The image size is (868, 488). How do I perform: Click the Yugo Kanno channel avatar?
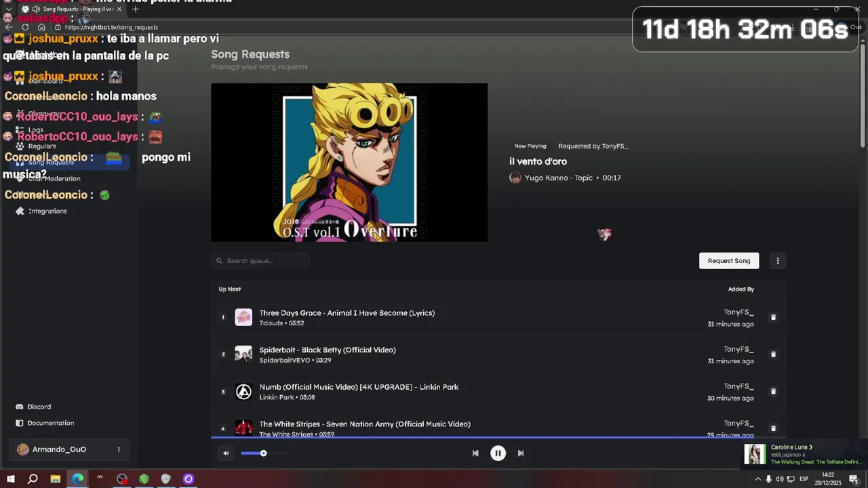click(x=515, y=178)
